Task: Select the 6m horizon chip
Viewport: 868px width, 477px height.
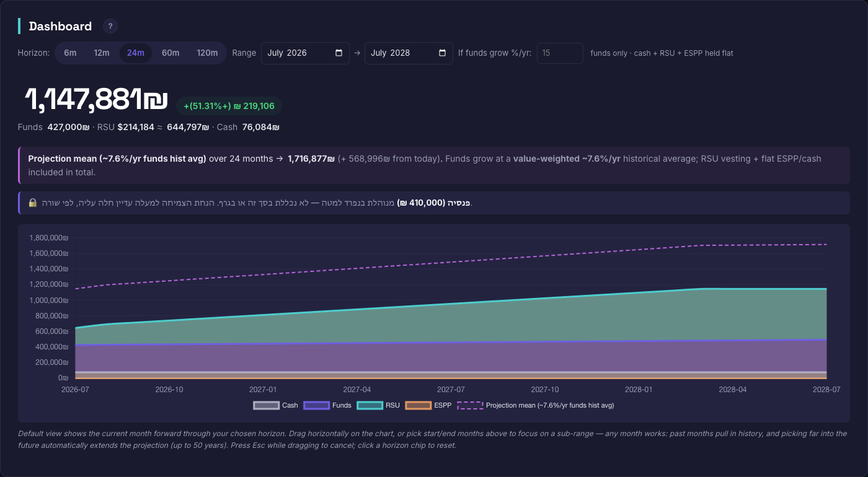Action: pyautogui.click(x=70, y=53)
